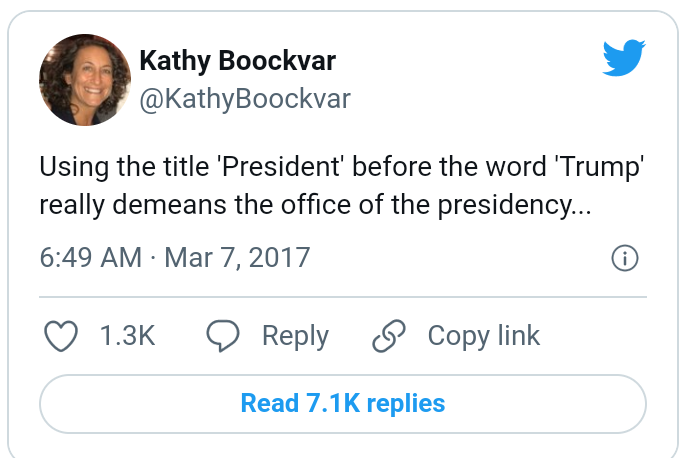Viewport: 686px width, 458px height.
Task: Open Kathy Boockvar's profile picture
Action: [x=85, y=79]
